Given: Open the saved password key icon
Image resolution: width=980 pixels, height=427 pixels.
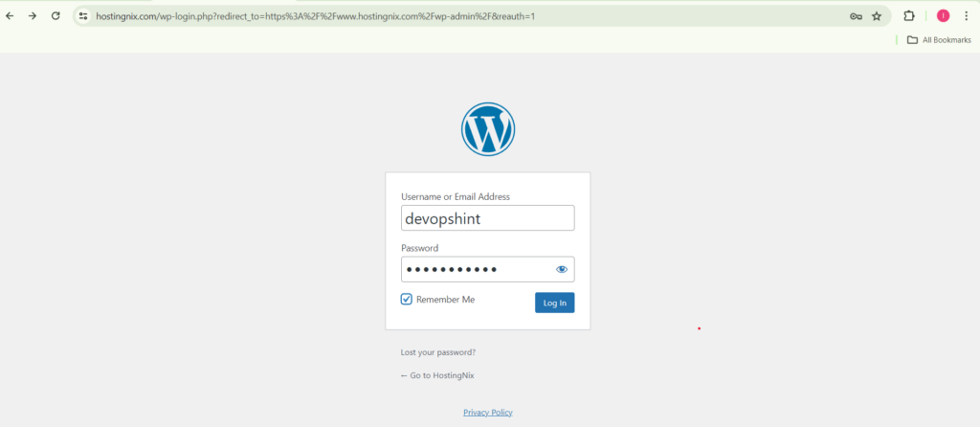Looking at the screenshot, I should point(856,16).
